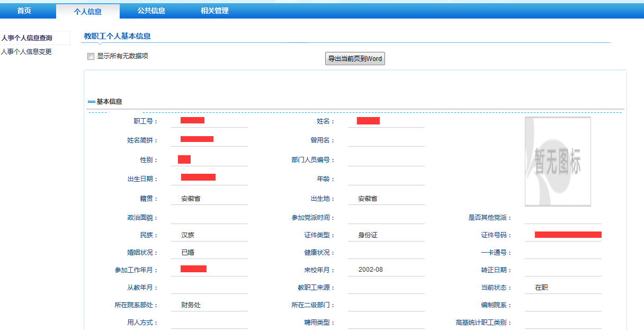Select the 个人信息 tab
Image resolution: width=644 pixels, height=330 pixels.
click(88, 11)
